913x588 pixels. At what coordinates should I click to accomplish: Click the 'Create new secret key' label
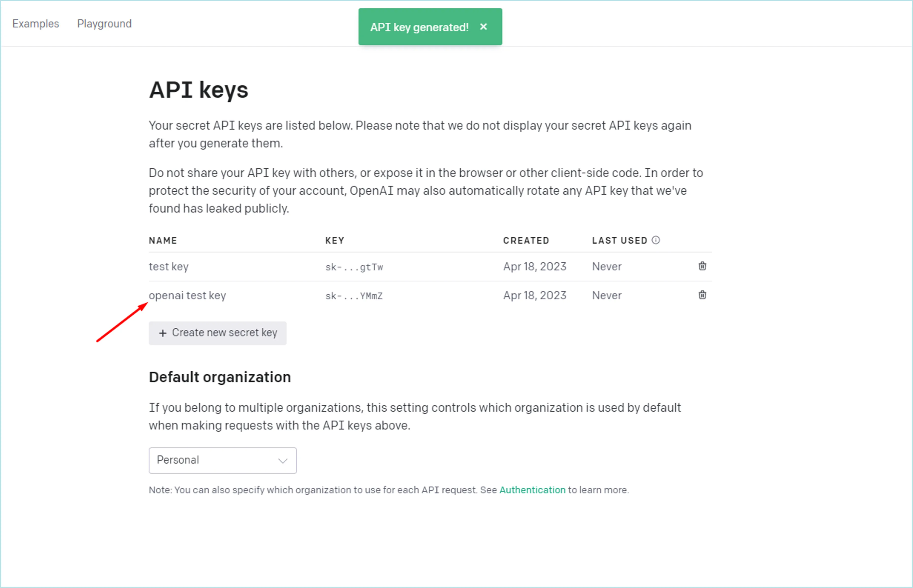(x=225, y=332)
